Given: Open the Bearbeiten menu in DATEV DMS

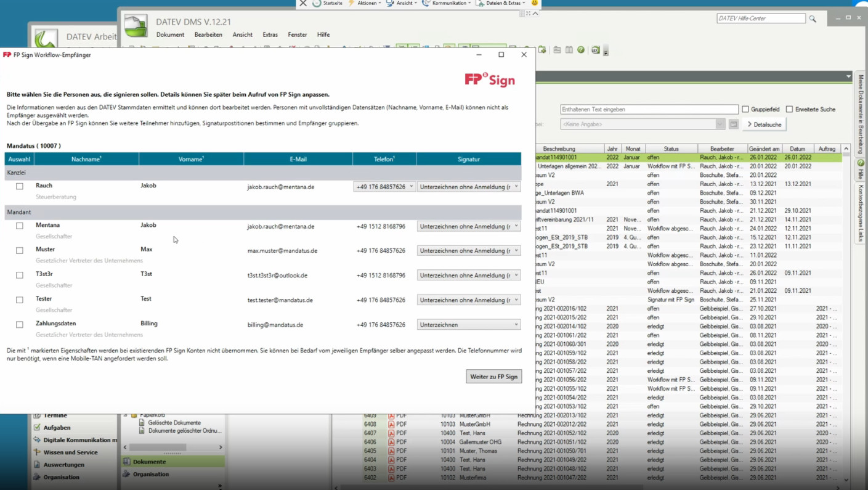Looking at the screenshot, I should click(x=208, y=35).
